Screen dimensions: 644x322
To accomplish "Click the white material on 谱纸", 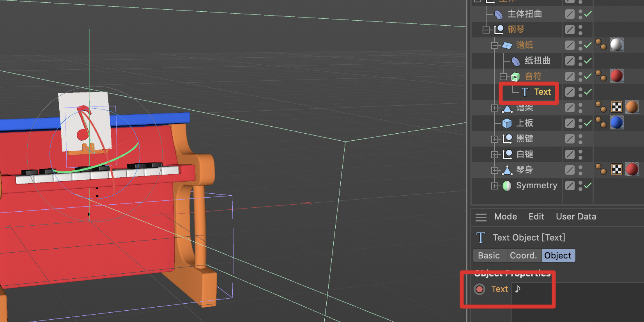I will coord(617,44).
